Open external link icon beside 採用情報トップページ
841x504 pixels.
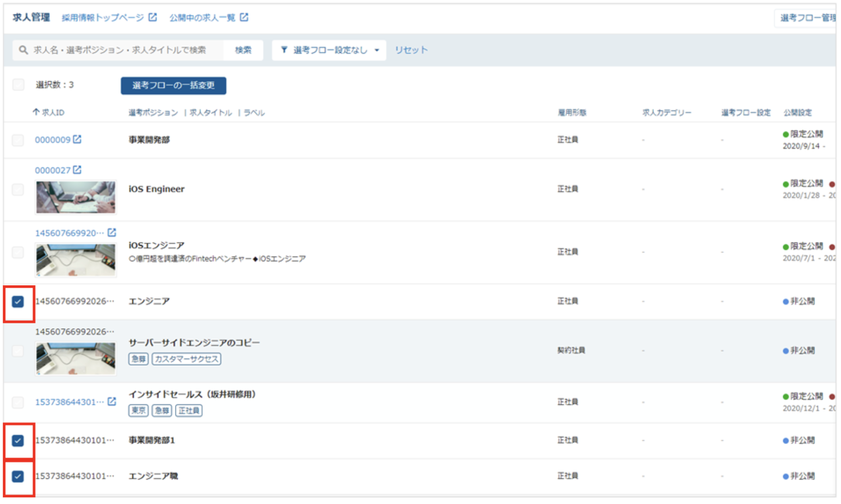tap(152, 17)
